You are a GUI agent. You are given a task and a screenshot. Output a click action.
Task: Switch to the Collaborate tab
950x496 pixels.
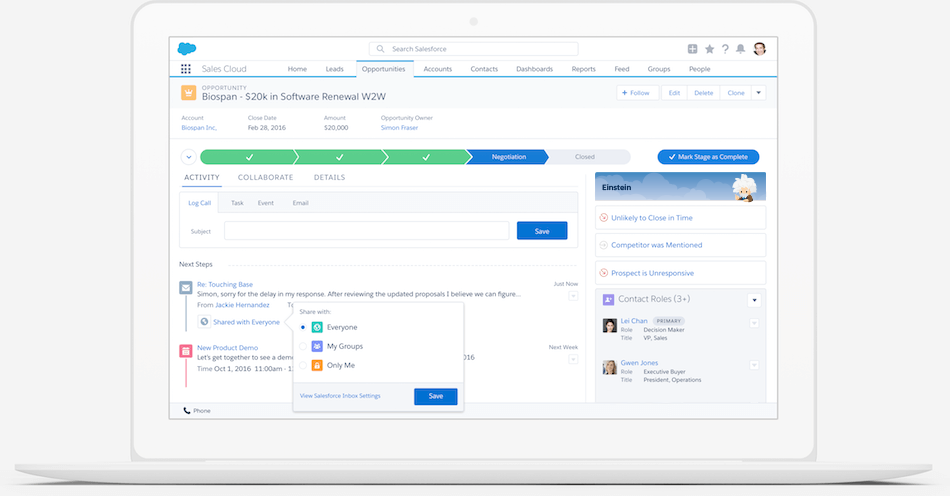[x=265, y=178]
